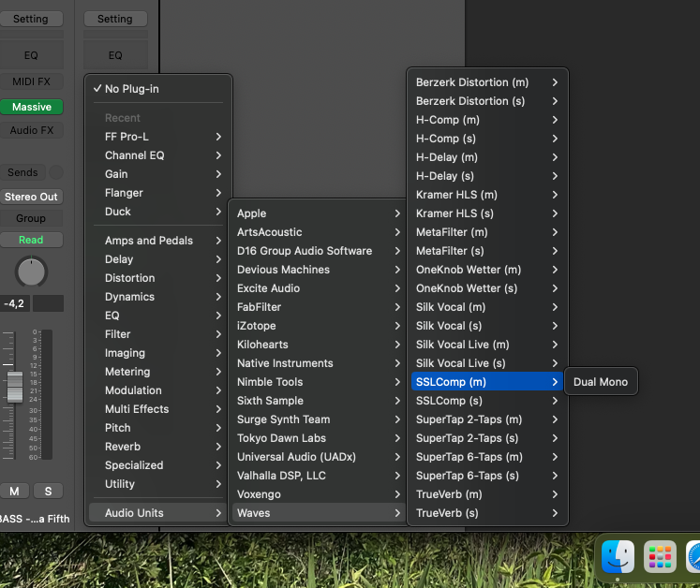
Task: Open the Multi Effects category
Action: [158, 409]
